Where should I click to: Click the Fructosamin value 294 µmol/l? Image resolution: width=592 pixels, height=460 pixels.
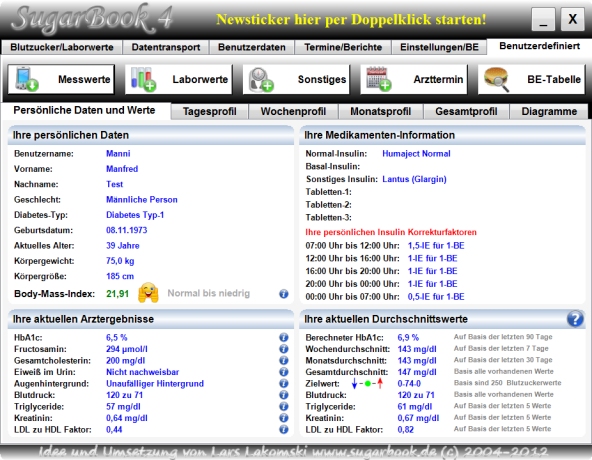pyautogui.click(x=126, y=349)
